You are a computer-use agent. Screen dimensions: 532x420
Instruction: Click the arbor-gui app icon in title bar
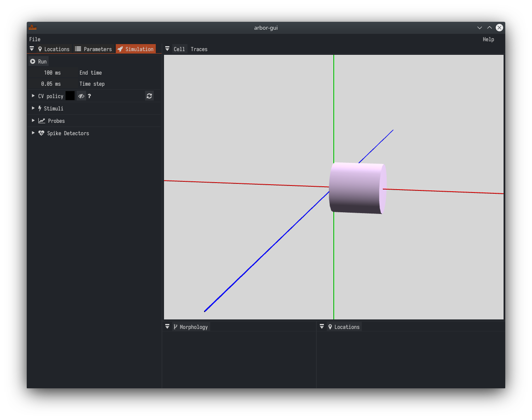(x=33, y=28)
